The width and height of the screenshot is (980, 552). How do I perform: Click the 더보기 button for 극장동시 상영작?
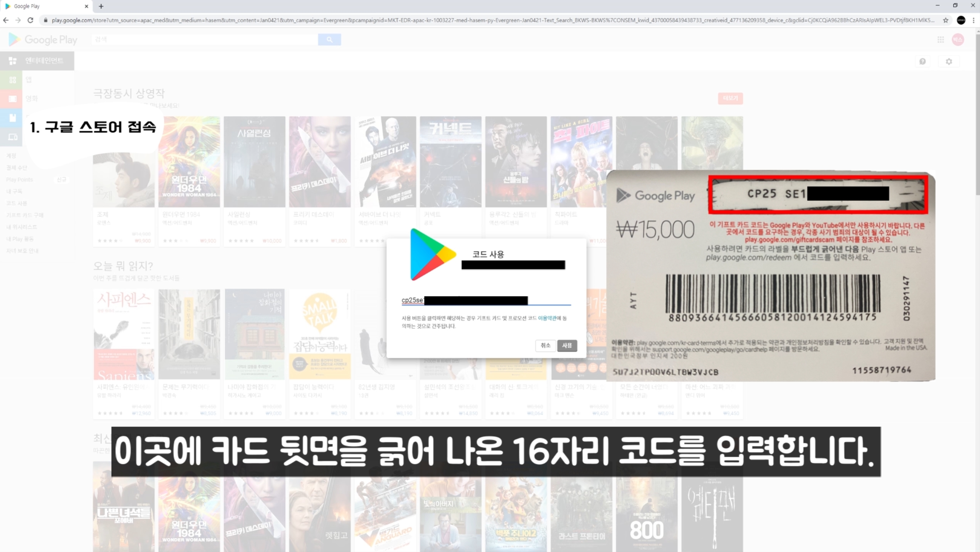tap(730, 98)
